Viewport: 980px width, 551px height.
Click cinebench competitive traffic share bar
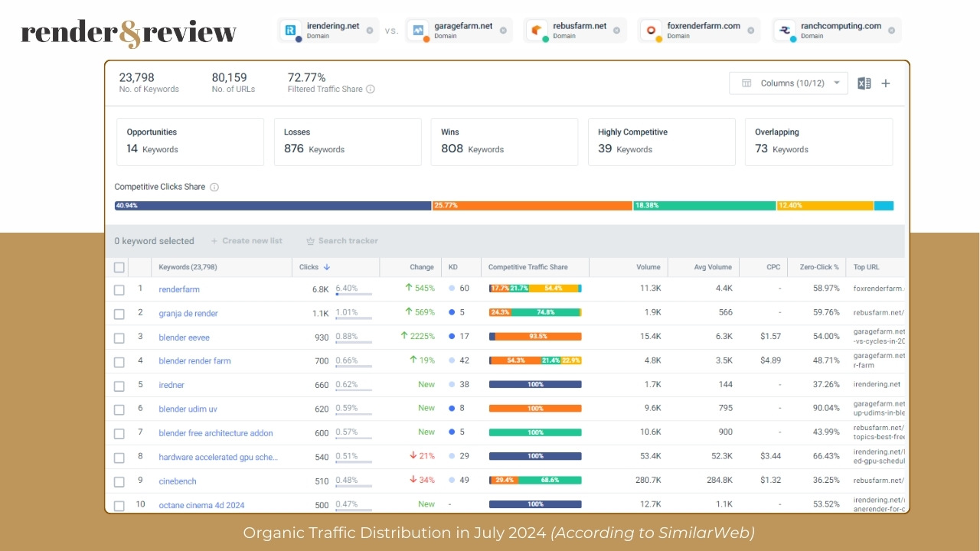tap(535, 481)
